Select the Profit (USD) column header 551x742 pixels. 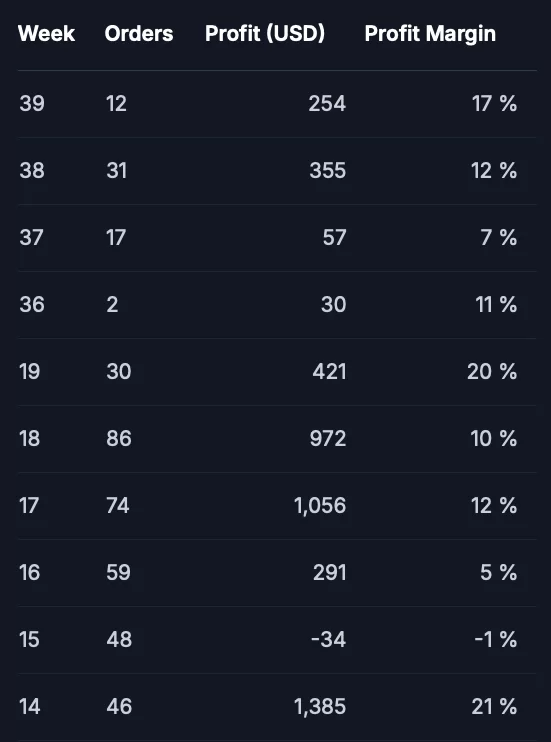[x=265, y=34]
